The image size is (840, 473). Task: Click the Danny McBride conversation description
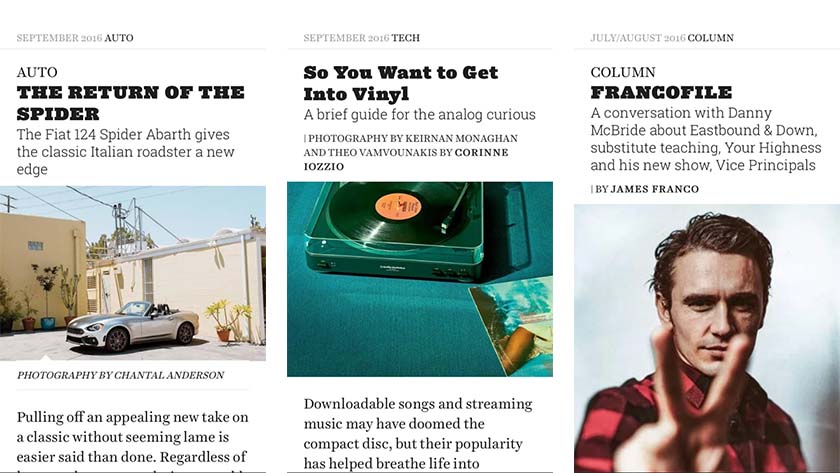point(706,139)
